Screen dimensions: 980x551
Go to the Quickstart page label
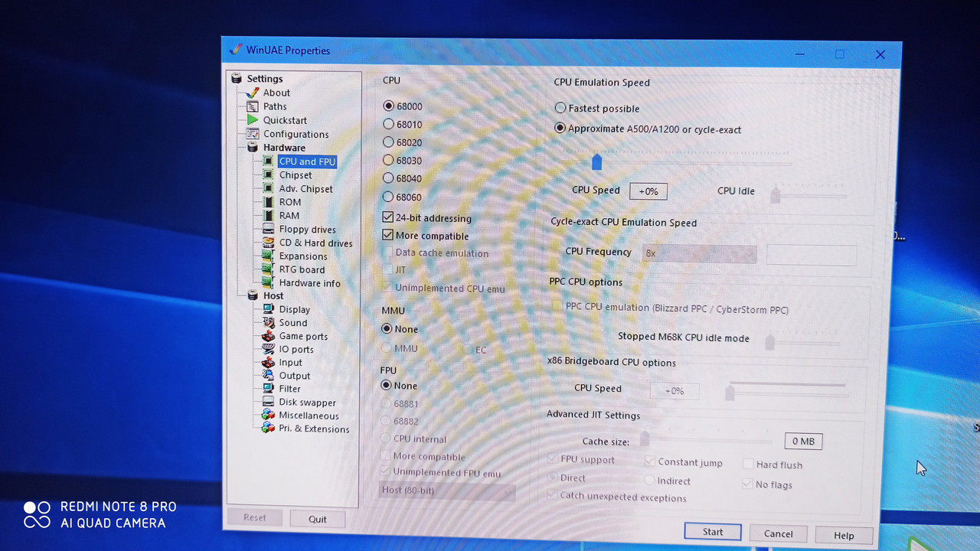tap(285, 120)
